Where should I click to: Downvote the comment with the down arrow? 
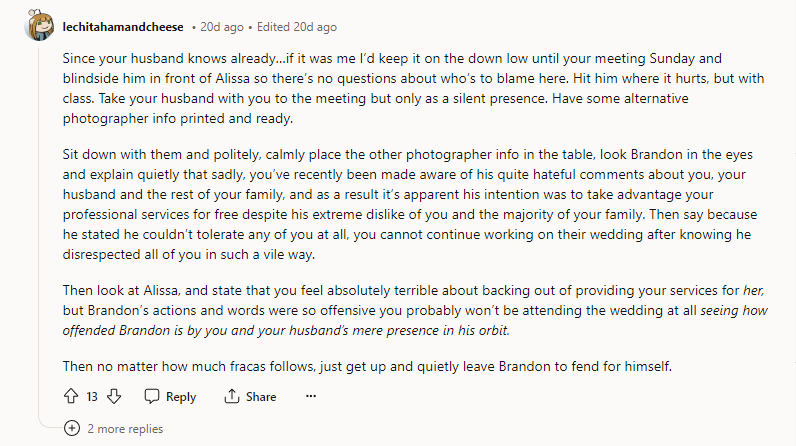tap(114, 396)
